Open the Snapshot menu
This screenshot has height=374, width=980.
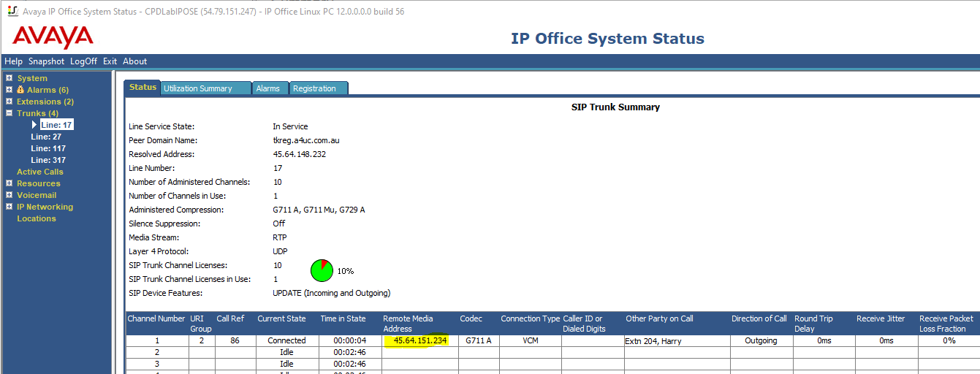point(47,61)
